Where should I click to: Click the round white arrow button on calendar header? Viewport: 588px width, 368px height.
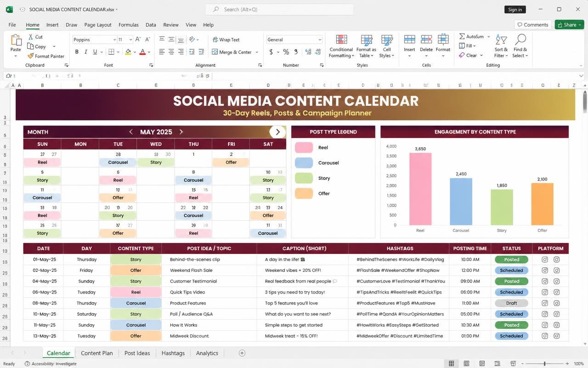(x=277, y=132)
